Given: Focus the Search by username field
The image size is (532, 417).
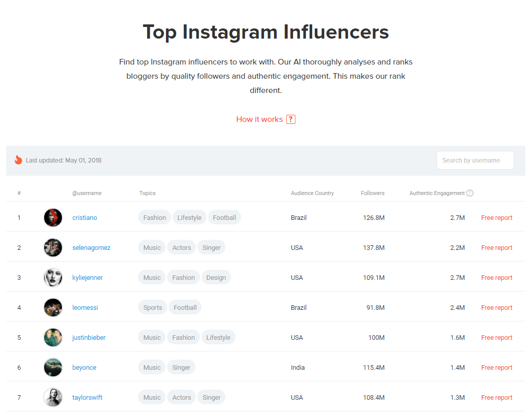Looking at the screenshot, I should (475, 160).
